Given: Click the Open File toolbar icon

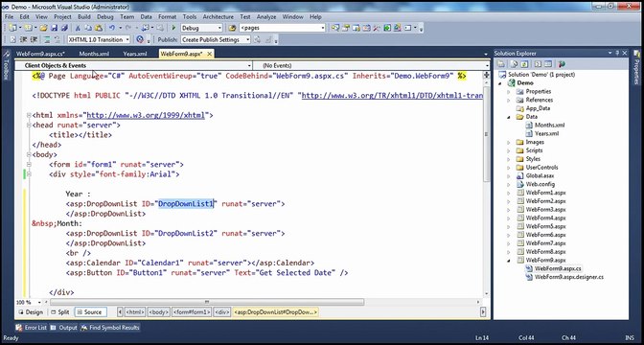Looking at the screenshot, I should coord(43,28).
